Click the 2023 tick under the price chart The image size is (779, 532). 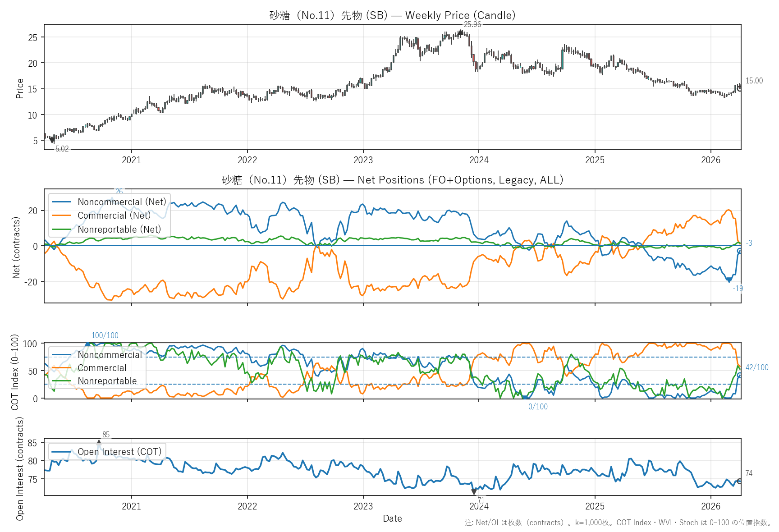tap(363, 160)
